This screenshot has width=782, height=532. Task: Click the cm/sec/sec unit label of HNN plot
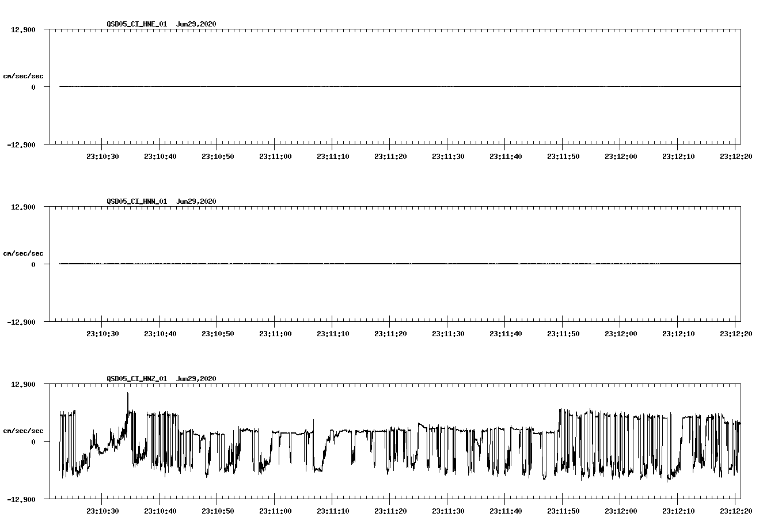coord(23,253)
